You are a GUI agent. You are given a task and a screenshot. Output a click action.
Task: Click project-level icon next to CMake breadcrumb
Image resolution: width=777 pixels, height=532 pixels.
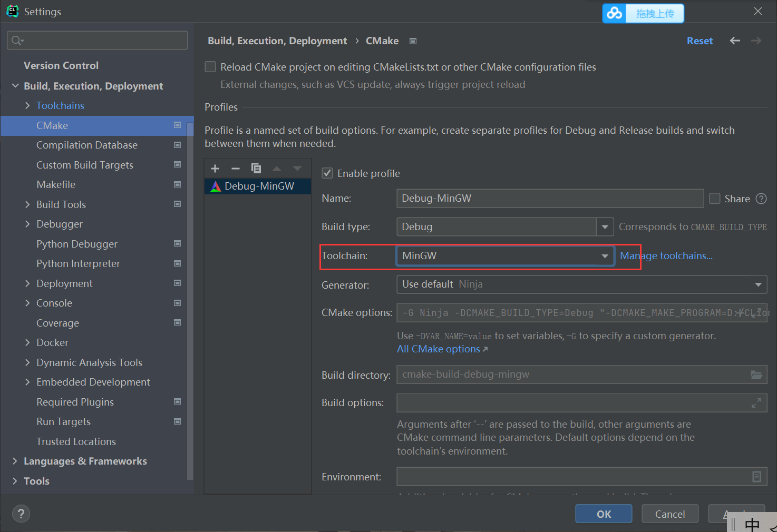[x=413, y=41]
